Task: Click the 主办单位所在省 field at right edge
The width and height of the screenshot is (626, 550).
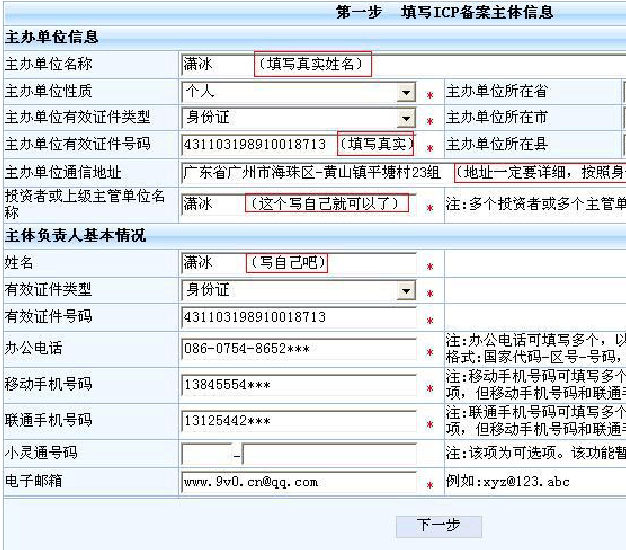Action: coord(622,92)
